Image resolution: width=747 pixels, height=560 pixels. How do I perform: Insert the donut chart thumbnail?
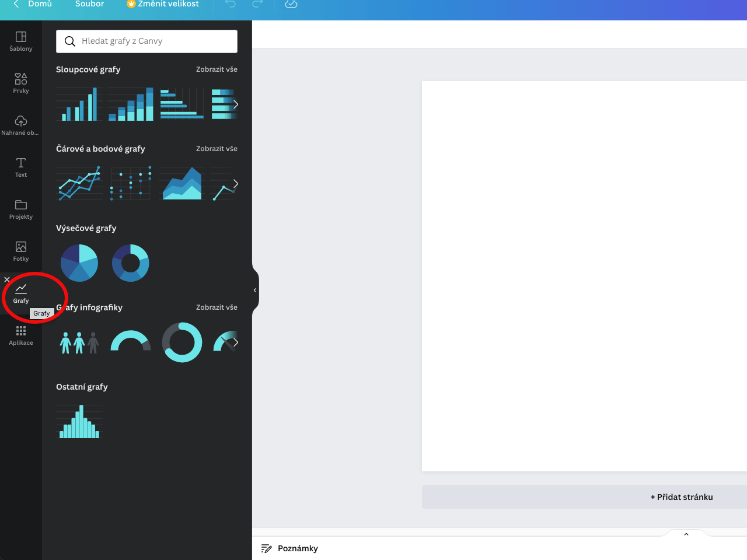131,263
